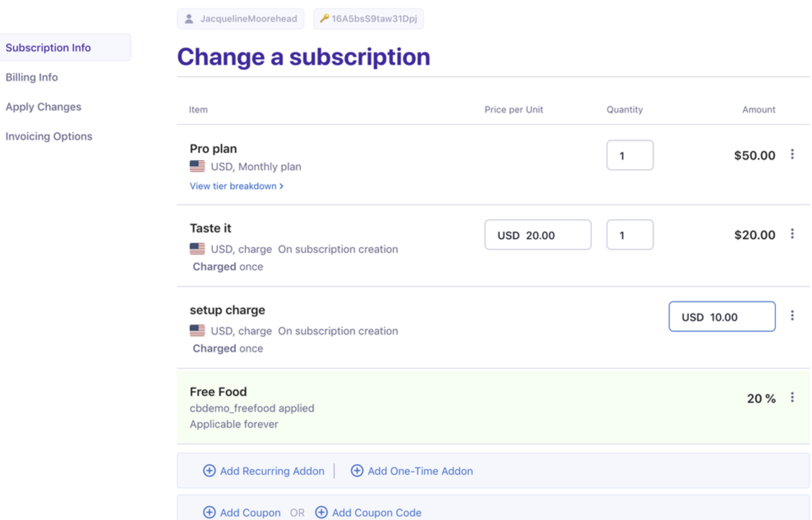
Task: Click the user icon next to JacquelineMoorehead
Action: [189, 18]
